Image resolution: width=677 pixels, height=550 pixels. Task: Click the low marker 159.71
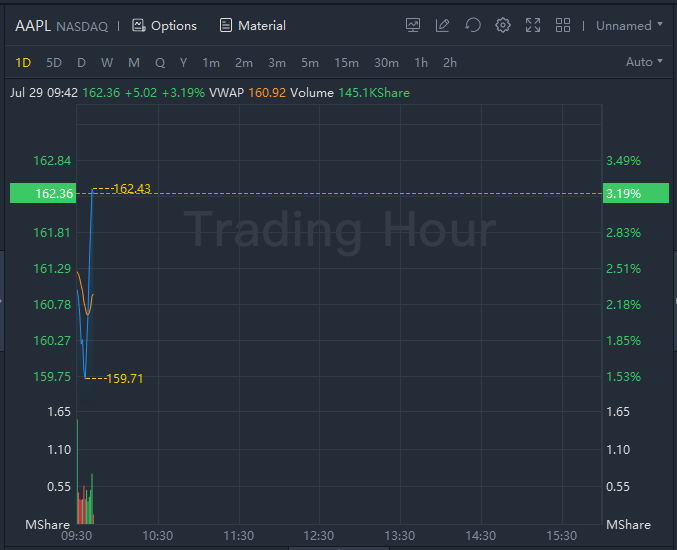coord(124,379)
